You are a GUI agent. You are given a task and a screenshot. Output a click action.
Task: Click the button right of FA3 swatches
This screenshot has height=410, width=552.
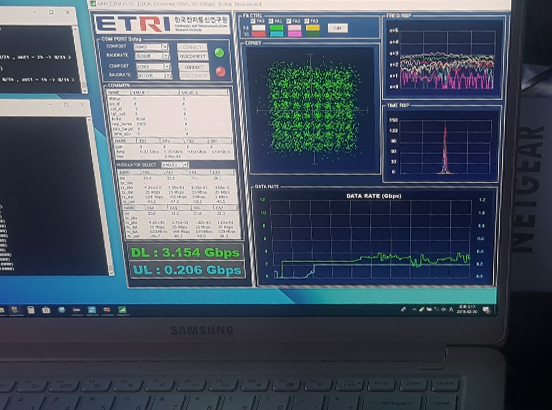coord(338,28)
